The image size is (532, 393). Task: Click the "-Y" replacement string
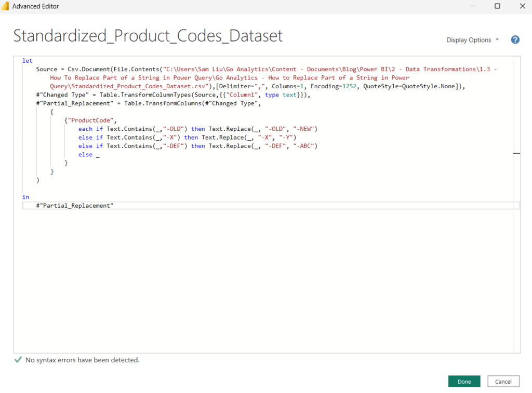coord(286,138)
